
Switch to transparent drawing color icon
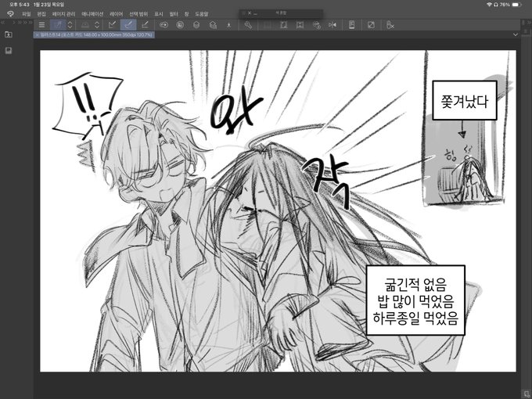coord(145,25)
